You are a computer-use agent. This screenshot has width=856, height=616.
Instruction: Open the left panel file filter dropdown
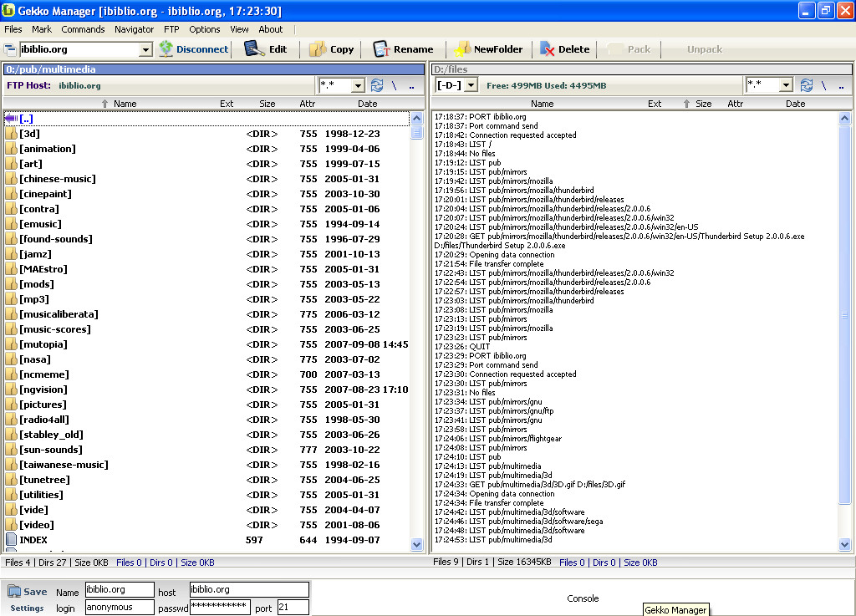click(358, 85)
